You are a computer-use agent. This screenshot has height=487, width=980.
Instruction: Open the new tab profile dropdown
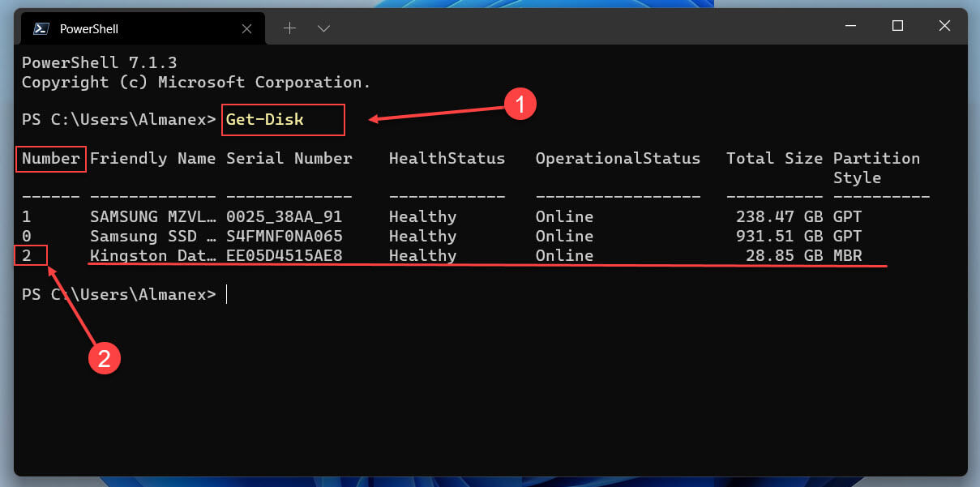click(x=323, y=28)
